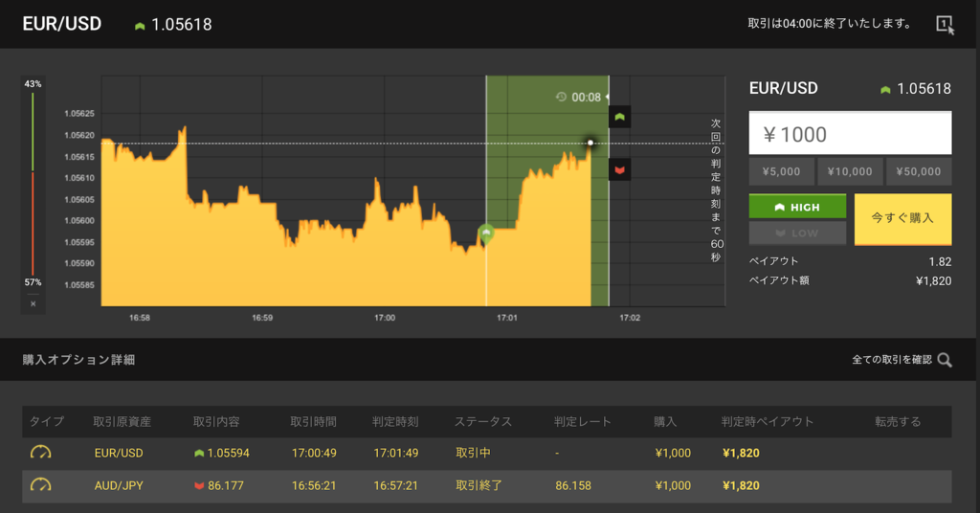This screenshot has height=513, width=980.
Task: Click the gauge type icon in EUR/USD row
Action: [40, 453]
